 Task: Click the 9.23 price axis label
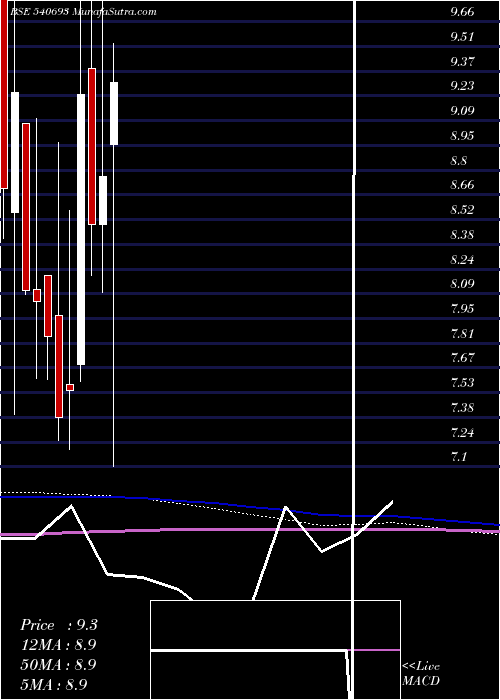coord(462,86)
